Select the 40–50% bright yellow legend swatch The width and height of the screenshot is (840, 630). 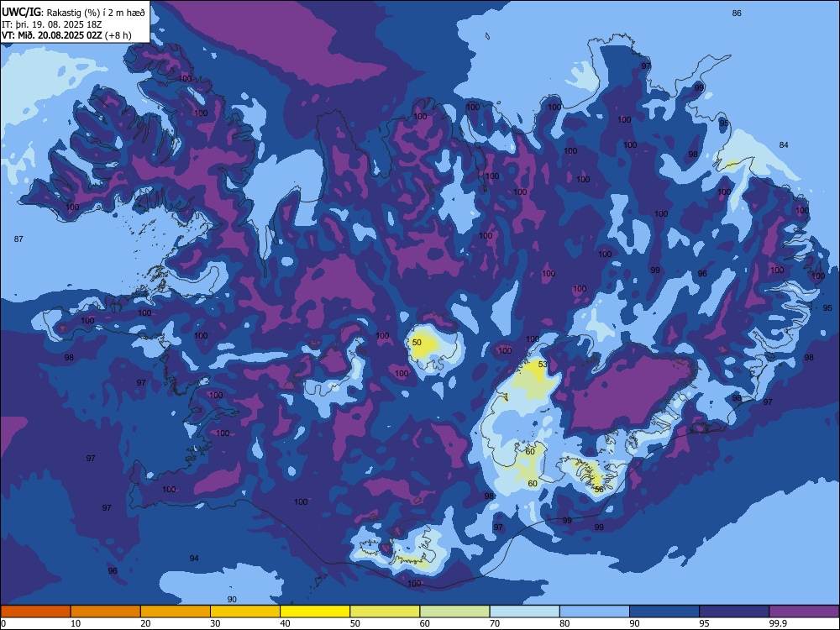[315, 612]
